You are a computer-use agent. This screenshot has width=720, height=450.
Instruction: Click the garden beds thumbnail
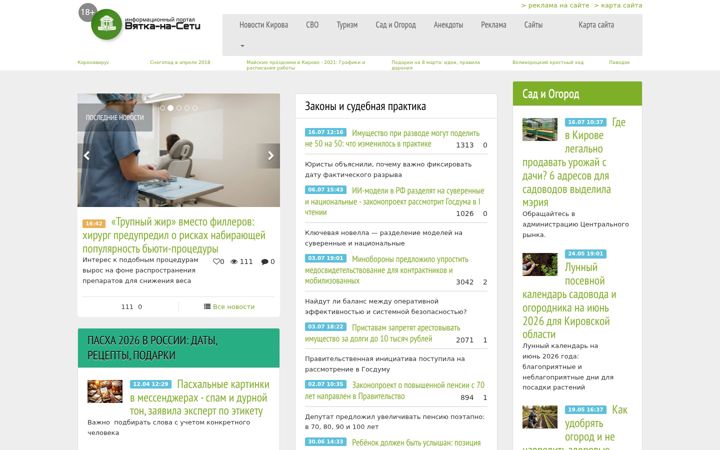coord(540,416)
